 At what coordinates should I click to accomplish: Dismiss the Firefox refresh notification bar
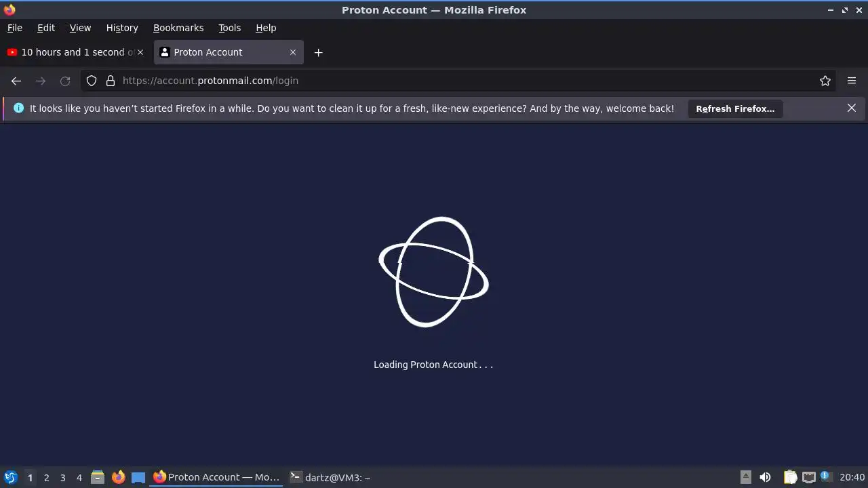(852, 108)
